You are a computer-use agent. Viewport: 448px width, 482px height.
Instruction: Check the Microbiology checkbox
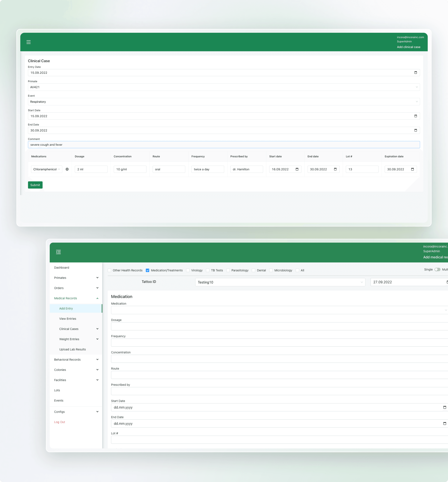271,270
